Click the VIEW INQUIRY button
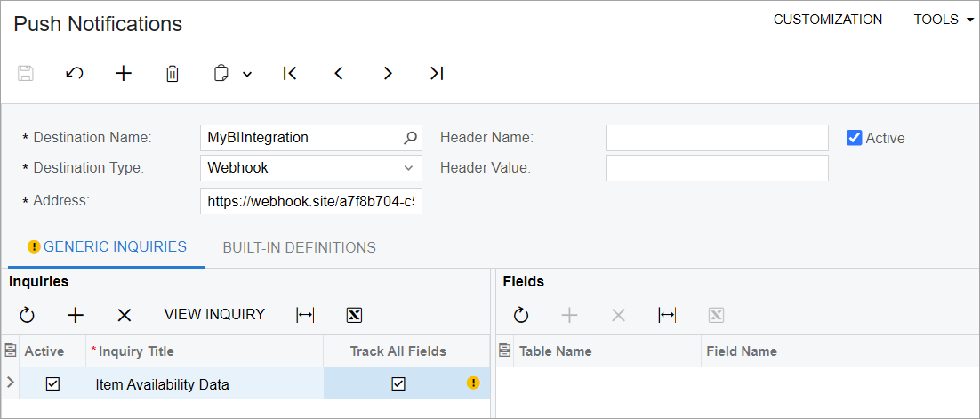980x419 pixels. click(x=214, y=314)
